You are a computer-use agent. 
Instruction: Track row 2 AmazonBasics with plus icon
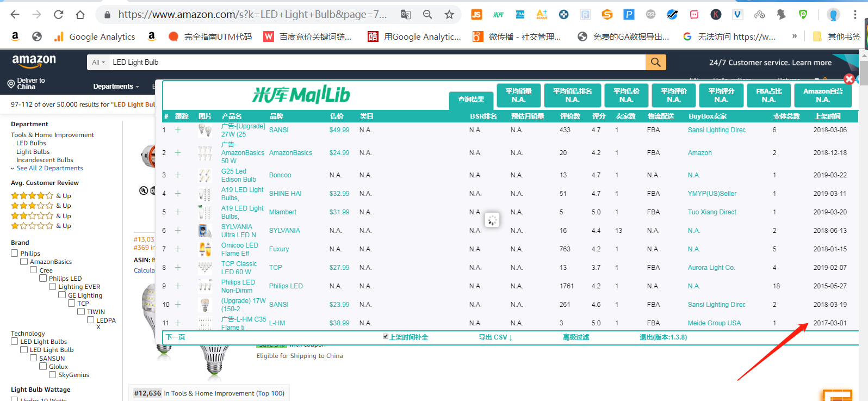(x=178, y=153)
